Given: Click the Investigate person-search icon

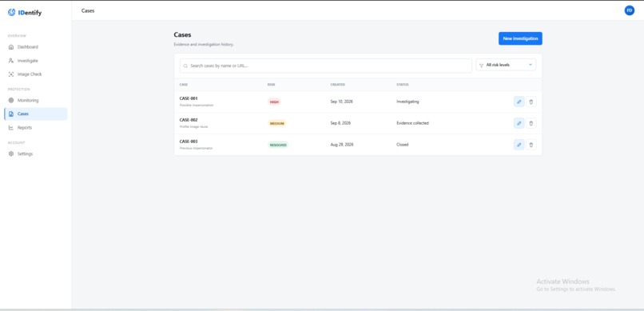Looking at the screenshot, I should coord(11,61).
